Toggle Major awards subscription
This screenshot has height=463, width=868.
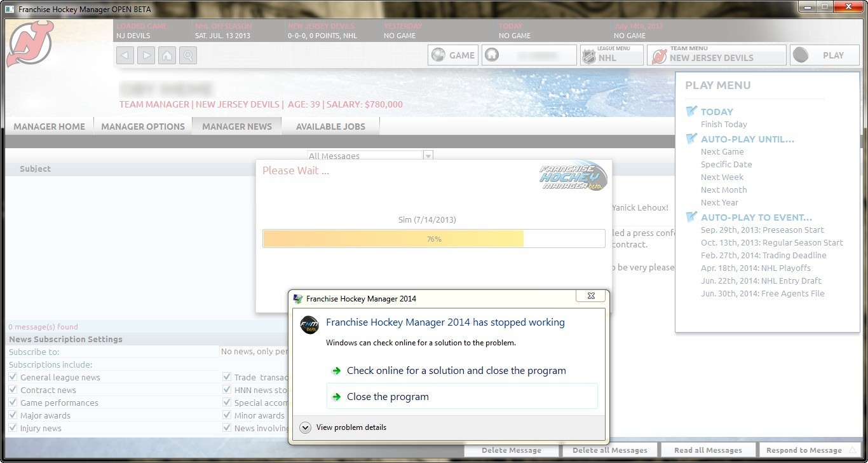(13, 415)
